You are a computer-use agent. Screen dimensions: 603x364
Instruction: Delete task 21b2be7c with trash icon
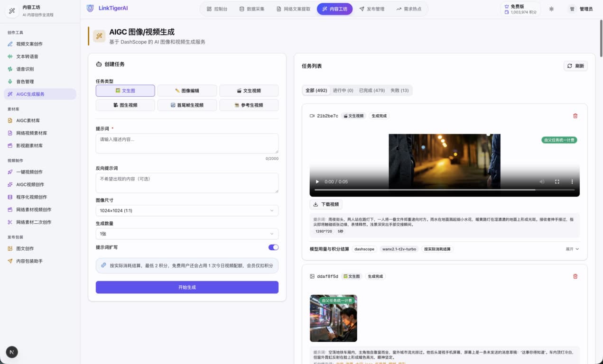pos(575,116)
